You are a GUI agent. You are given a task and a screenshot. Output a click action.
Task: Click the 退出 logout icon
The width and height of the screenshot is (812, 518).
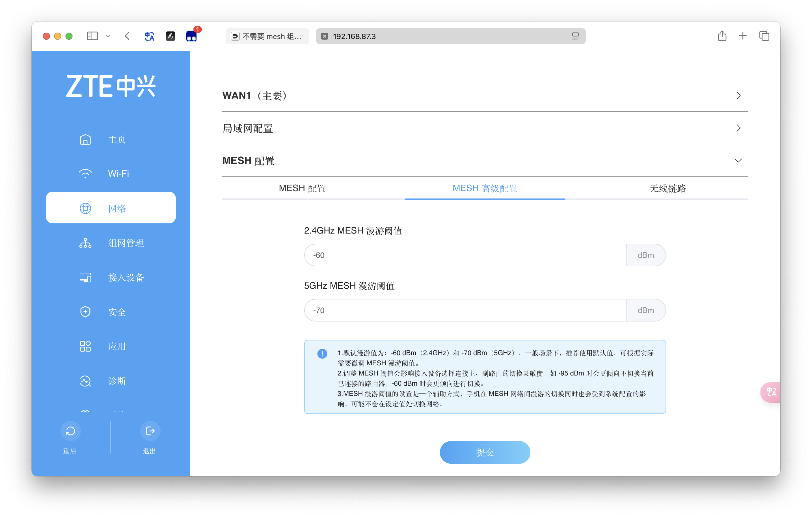(150, 431)
